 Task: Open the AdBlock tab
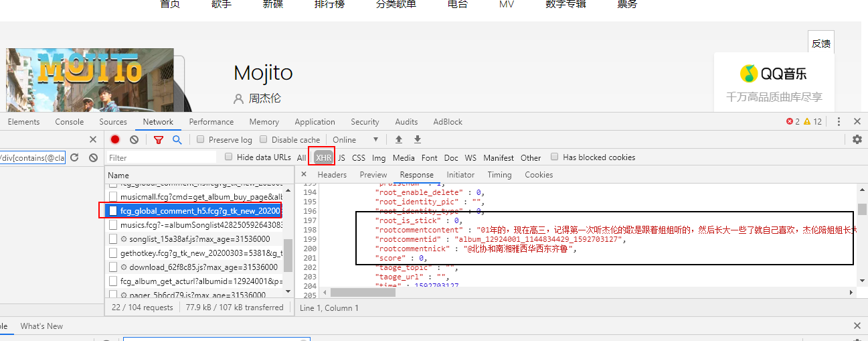coord(448,122)
